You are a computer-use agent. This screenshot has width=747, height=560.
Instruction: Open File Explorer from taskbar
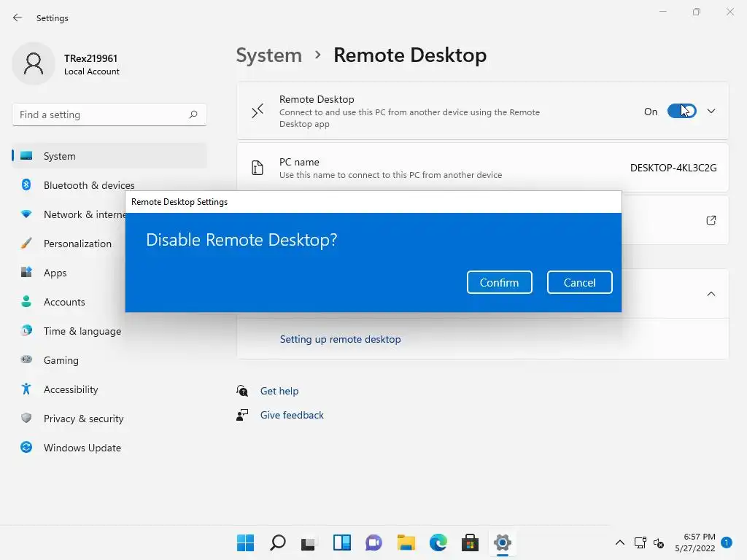coord(406,542)
